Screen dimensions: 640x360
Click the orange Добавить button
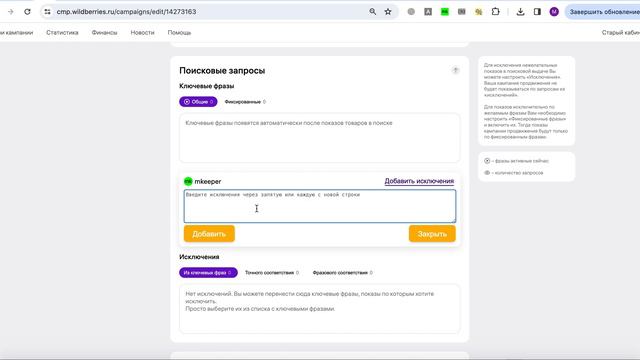point(209,234)
